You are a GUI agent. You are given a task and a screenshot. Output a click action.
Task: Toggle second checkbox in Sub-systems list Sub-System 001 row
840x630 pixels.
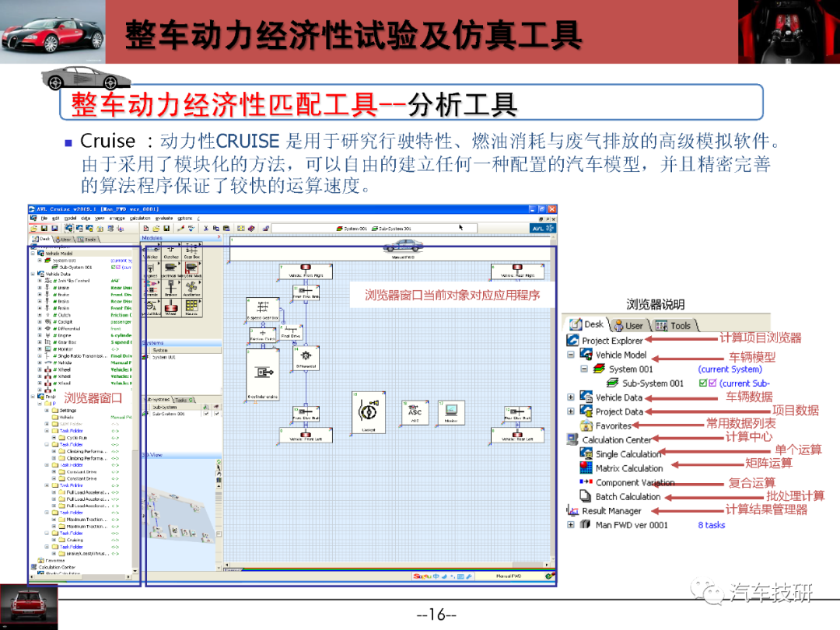coord(216,414)
